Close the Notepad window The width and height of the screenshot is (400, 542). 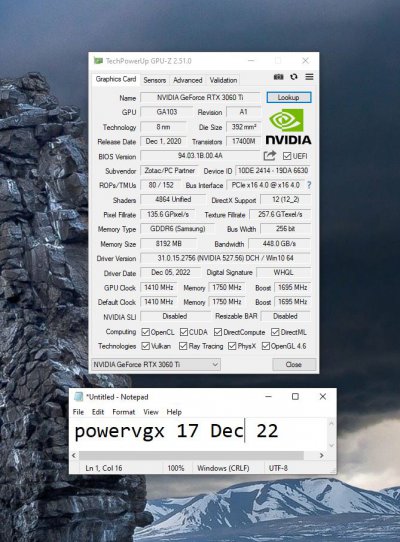323,397
